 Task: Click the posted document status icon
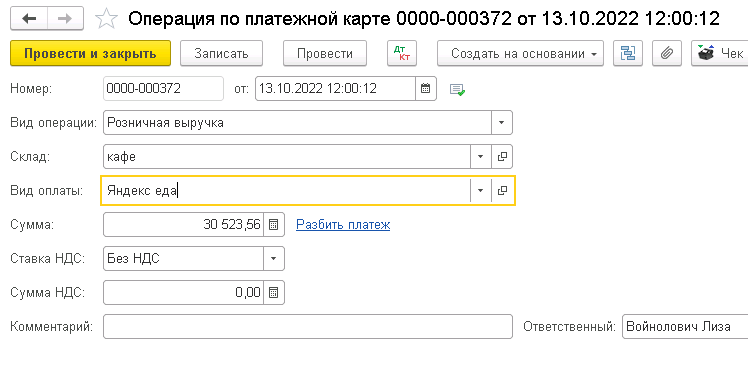(x=457, y=89)
